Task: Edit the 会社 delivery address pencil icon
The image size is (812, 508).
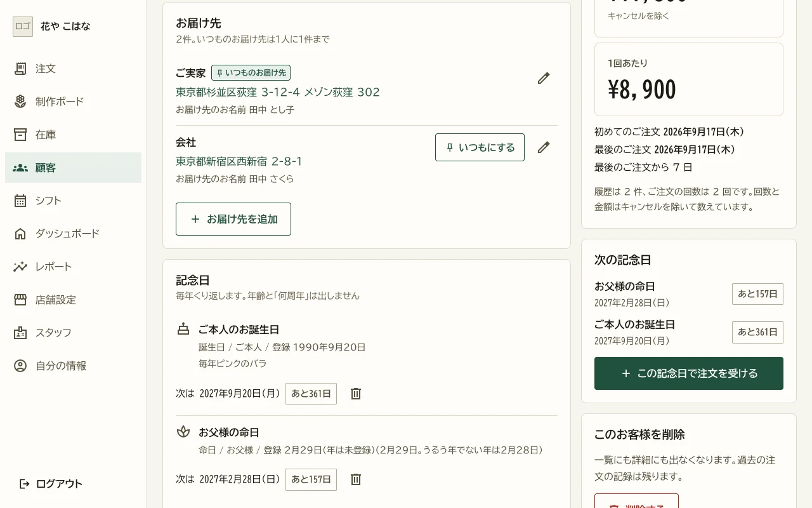Action: pyautogui.click(x=544, y=147)
